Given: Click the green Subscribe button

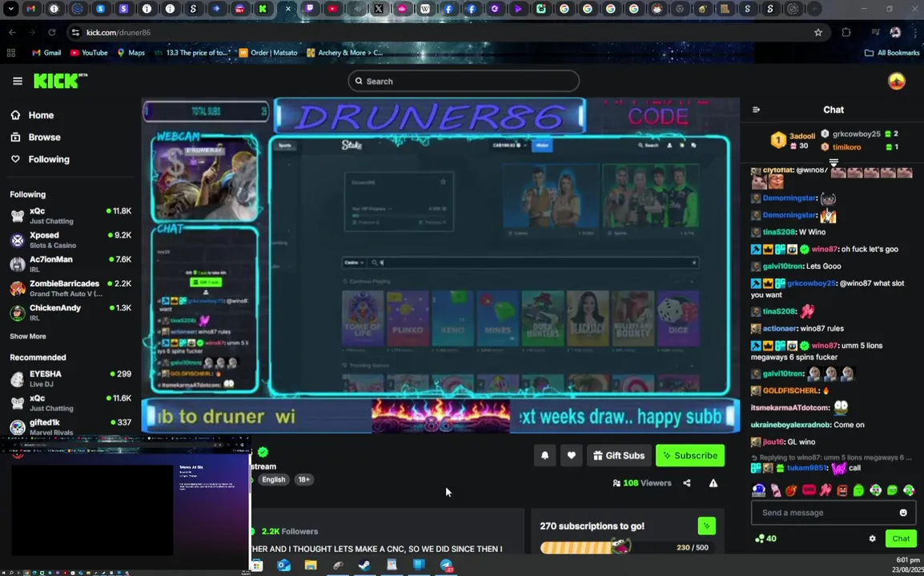Looking at the screenshot, I should point(690,455).
